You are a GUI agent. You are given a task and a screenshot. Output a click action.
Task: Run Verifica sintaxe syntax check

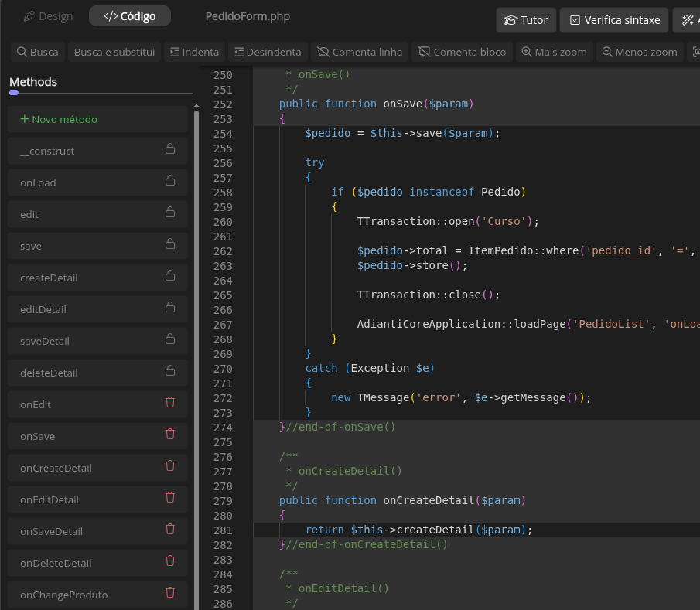pos(614,20)
